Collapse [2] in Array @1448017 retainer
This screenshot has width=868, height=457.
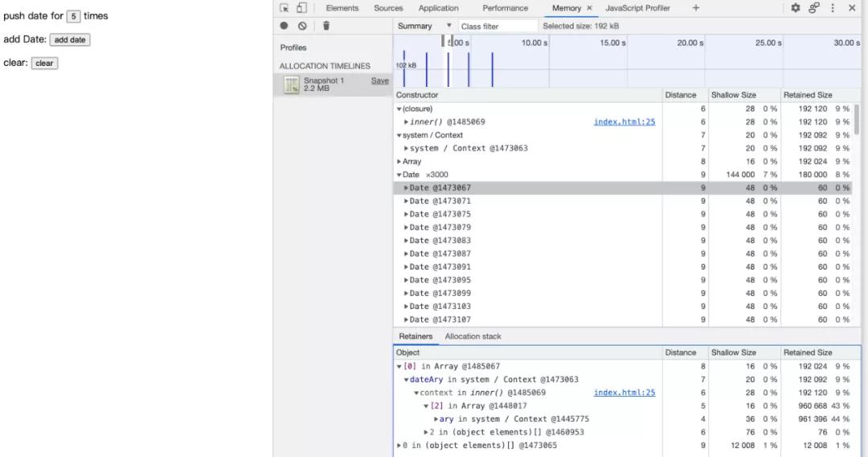[426, 406]
